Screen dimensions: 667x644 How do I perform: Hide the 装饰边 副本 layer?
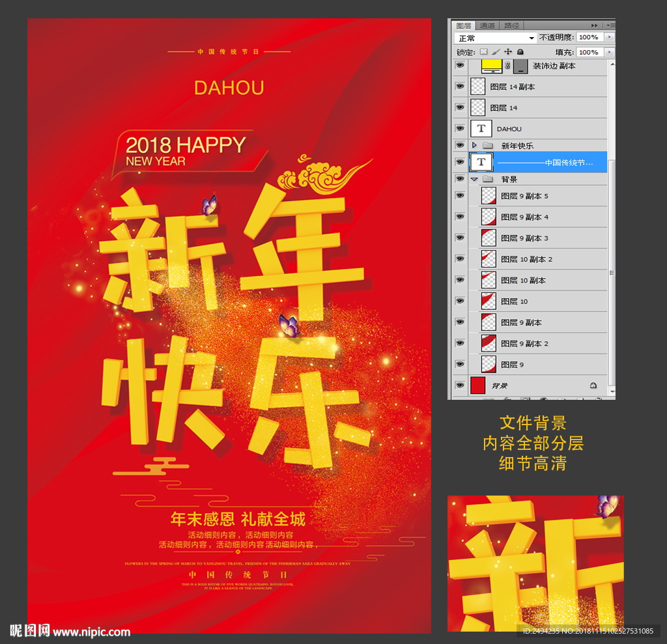[x=460, y=66]
